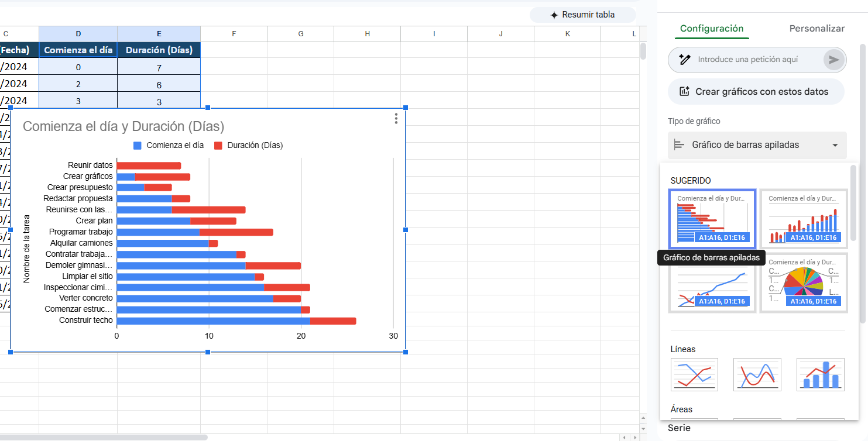Switch to the Personalizar tab
868x441 pixels.
[816, 28]
